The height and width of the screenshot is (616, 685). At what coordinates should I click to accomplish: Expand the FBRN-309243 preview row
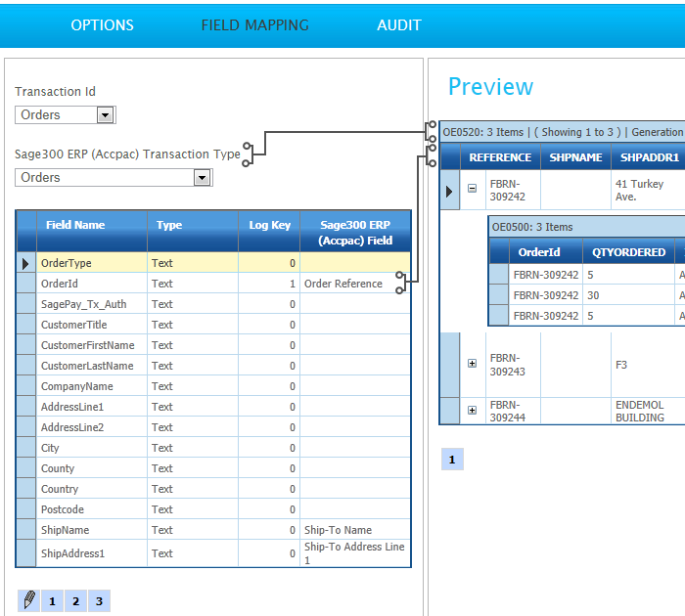click(x=472, y=364)
